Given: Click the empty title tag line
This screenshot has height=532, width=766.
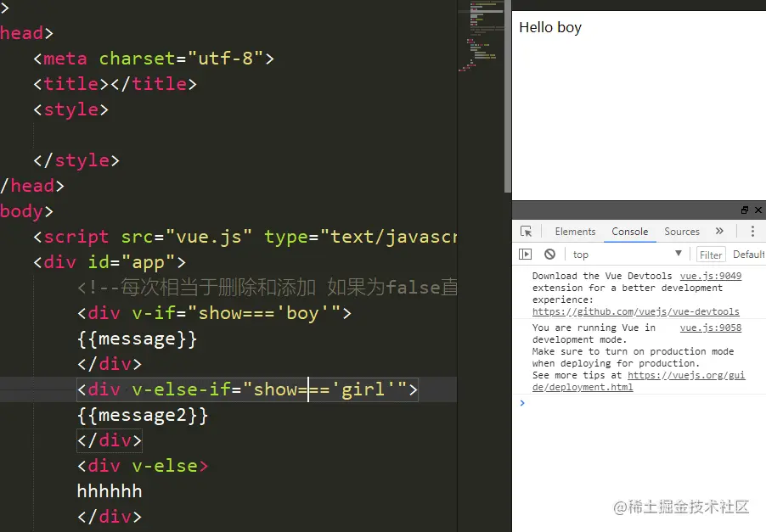Looking at the screenshot, I should pyautogui.click(x=115, y=84).
